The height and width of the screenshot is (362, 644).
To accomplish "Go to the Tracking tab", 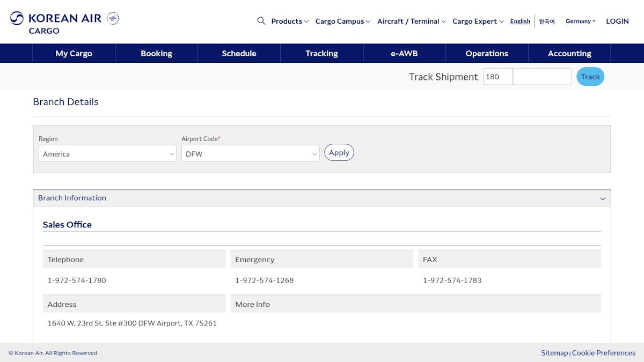I will click(x=321, y=54).
